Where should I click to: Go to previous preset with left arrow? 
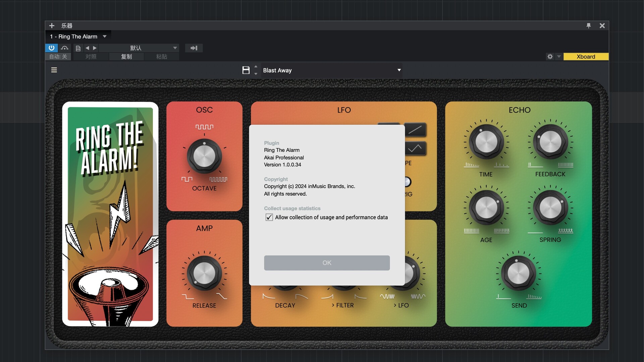click(87, 48)
